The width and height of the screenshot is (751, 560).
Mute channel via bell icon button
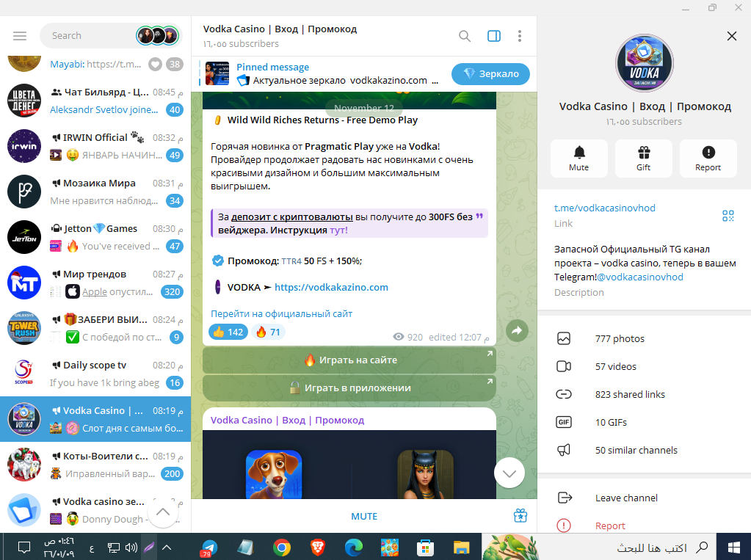579,159
